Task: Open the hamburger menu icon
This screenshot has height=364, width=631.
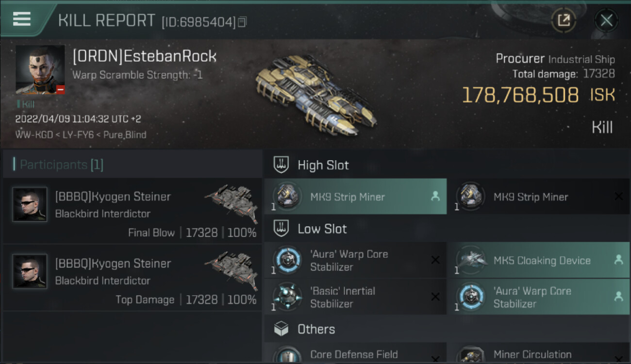Action: click(x=22, y=18)
